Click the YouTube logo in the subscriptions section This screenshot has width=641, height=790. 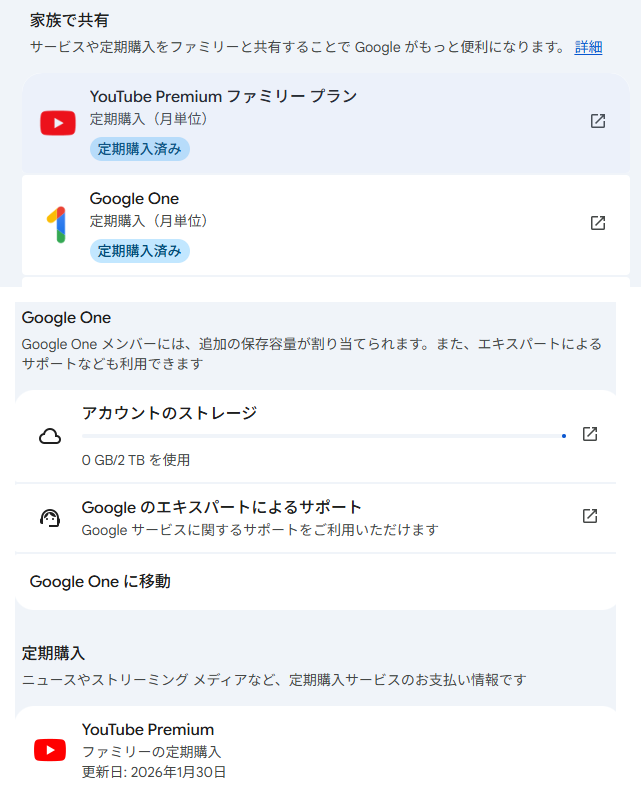point(50,750)
